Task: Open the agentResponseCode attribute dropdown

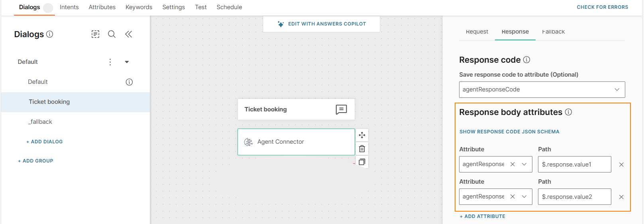Action: tap(617, 89)
